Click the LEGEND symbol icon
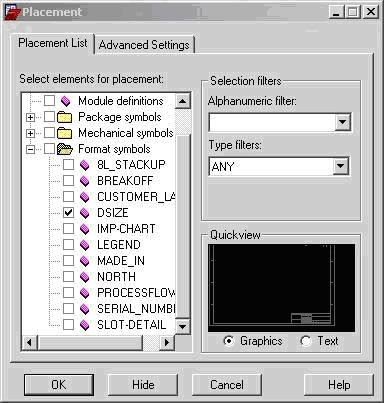 coord(85,245)
